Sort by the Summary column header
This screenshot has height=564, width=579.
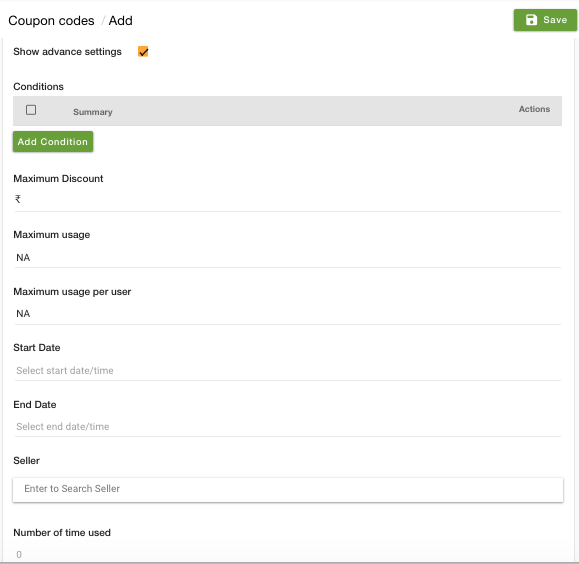(93, 112)
